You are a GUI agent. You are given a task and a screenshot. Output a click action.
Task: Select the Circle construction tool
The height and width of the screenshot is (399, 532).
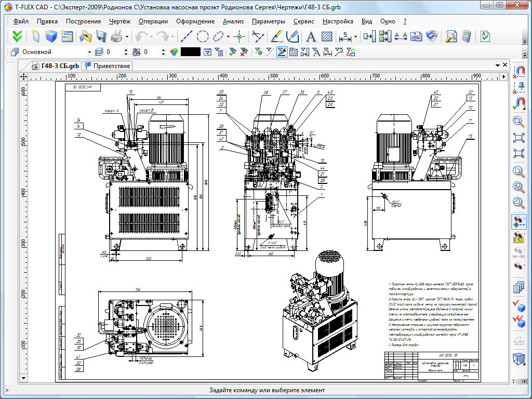202,36
